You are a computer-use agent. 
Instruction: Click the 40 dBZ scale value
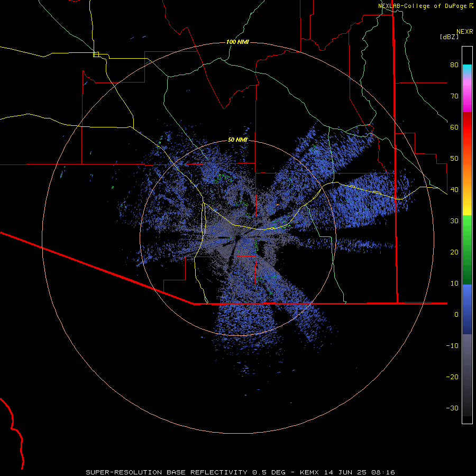pyautogui.click(x=454, y=190)
